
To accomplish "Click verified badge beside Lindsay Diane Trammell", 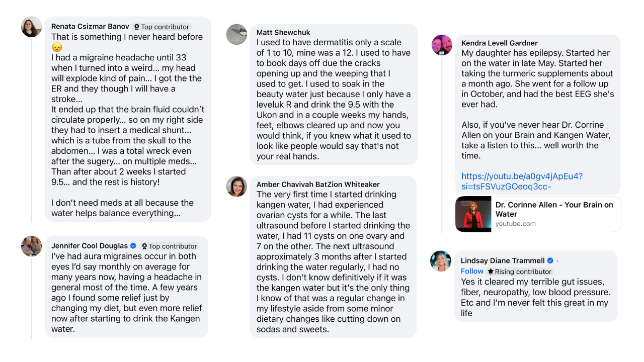I will point(550,260).
